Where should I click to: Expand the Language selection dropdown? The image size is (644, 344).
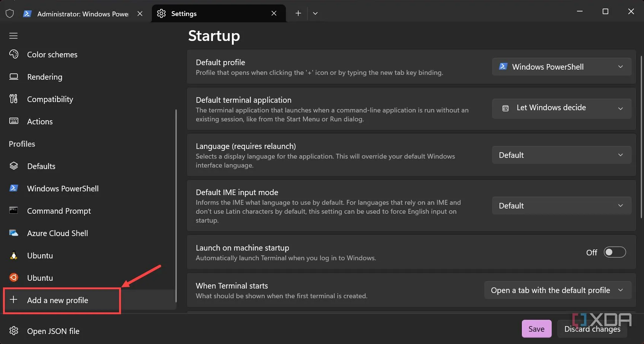[x=561, y=155]
